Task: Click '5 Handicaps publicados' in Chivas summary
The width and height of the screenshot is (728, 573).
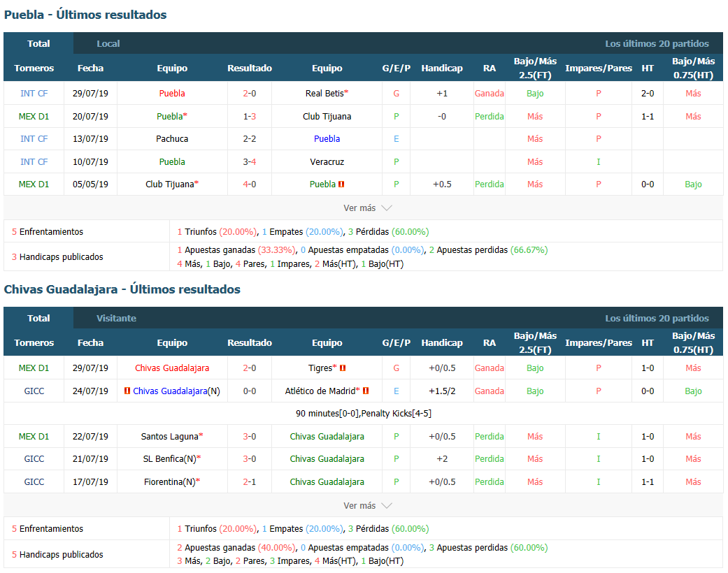Action: 57,555
